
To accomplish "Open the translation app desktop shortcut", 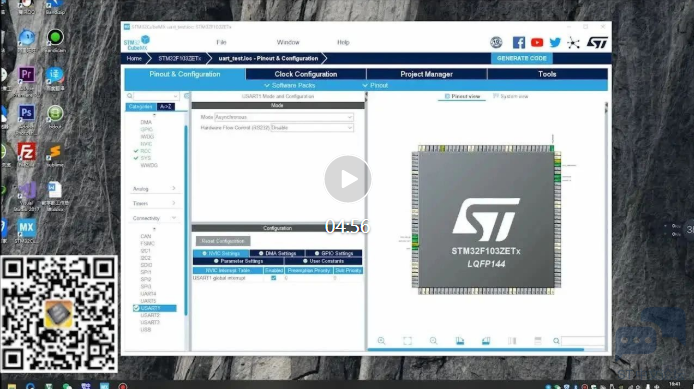I will pyautogui.click(x=55, y=75).
